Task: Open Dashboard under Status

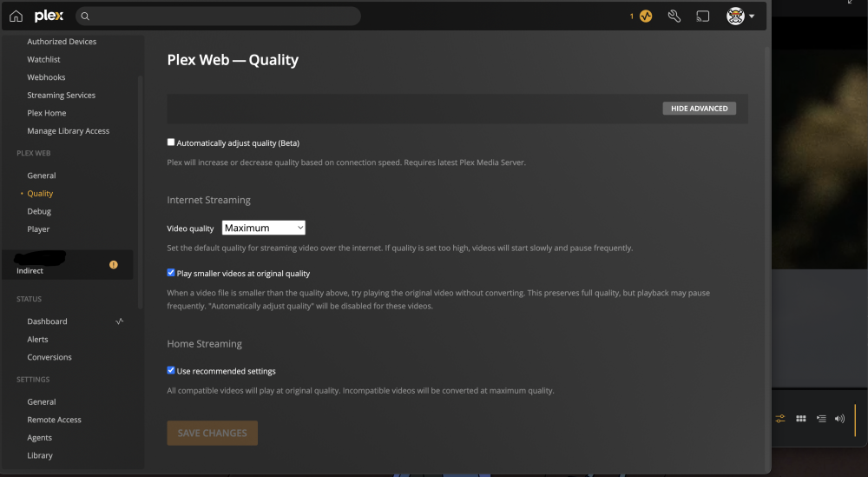Action: coord(47,321)
